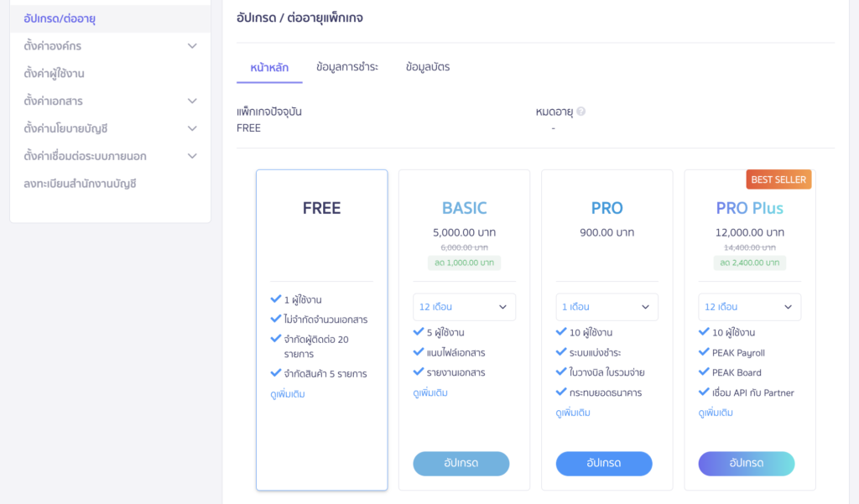
Task: Open the PRO Plus duration dropdown
Action: tap(749, 307)
